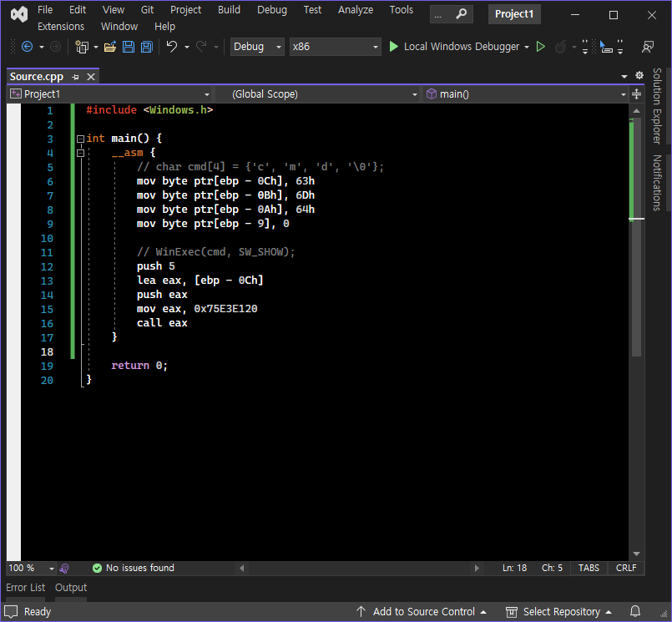Open the Debug configuration dropdown
This screenshot has width=672, height=622.
pyautogui.click(x=257, y=46)
